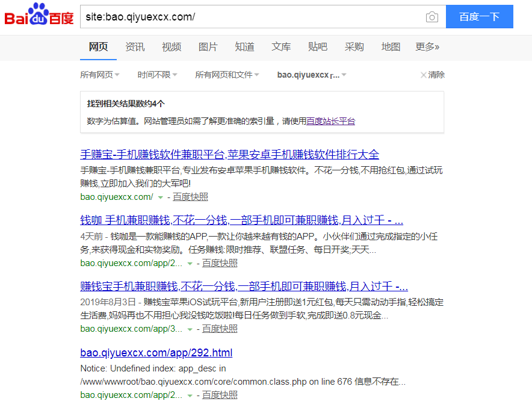532x419 pixels.
Task: Open 百度快照 for the 赚钱宝 result
Action: [x=220, y=329]
